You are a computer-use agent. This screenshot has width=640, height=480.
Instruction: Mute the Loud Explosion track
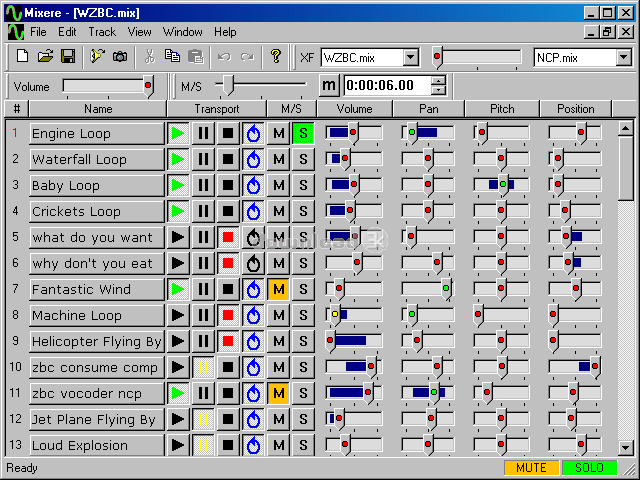point(278,445)
